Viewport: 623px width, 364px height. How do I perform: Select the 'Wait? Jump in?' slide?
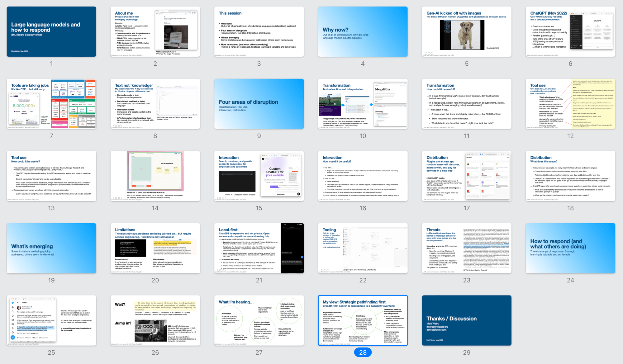pyautogui.click(x=155, y=320)
